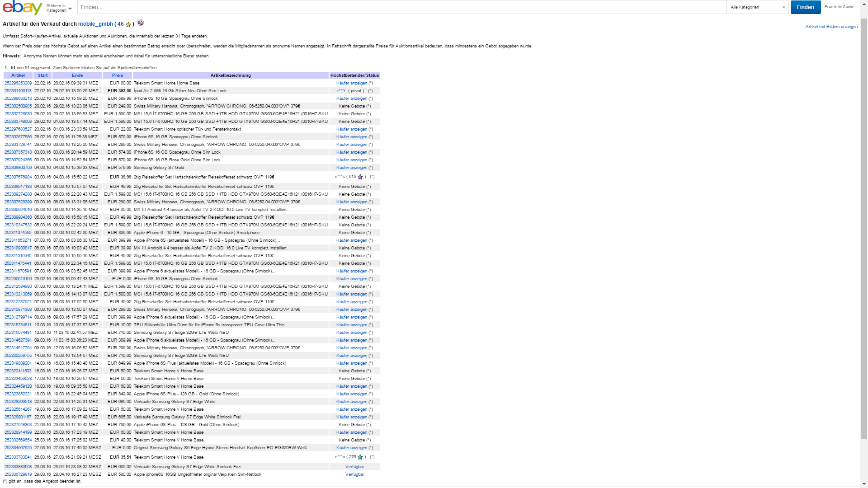Click Käufer anzeigen for TPU Silikonhülle row
The height and width of the screenshot is (488, 868).
point(352,325)
